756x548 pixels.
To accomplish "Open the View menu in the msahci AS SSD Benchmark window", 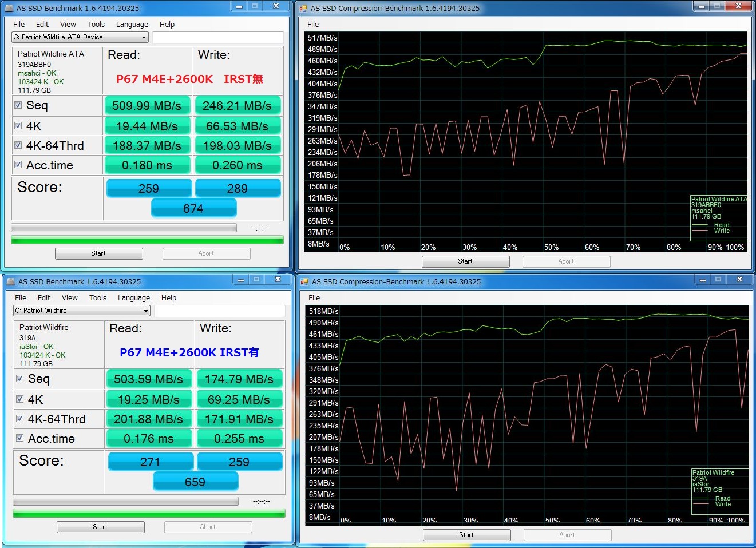I will (x=68, y=25).
